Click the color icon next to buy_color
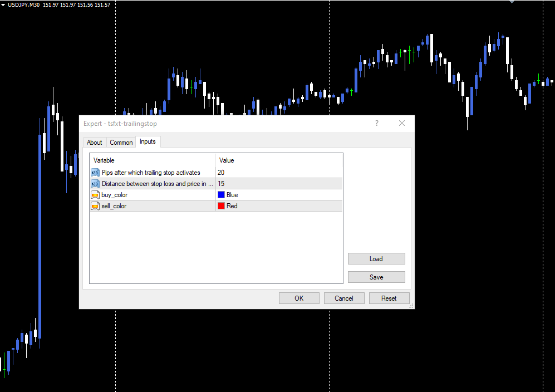 [95, 195]
